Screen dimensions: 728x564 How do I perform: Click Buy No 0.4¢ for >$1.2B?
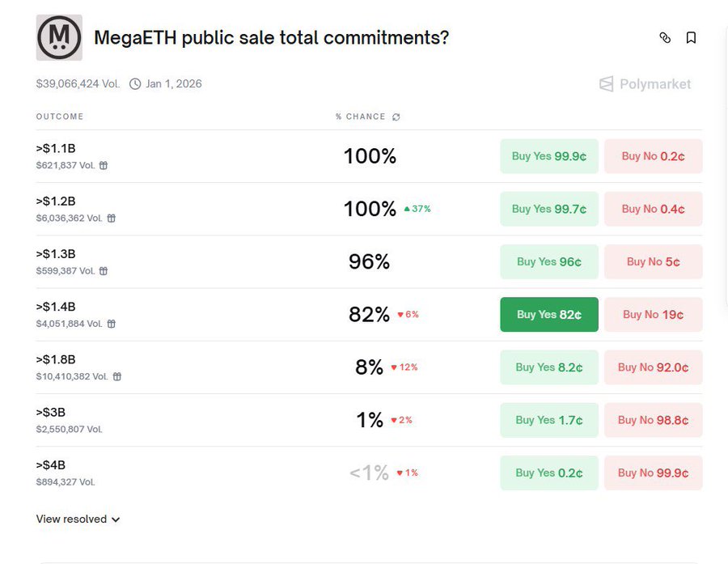pos(653,209)
